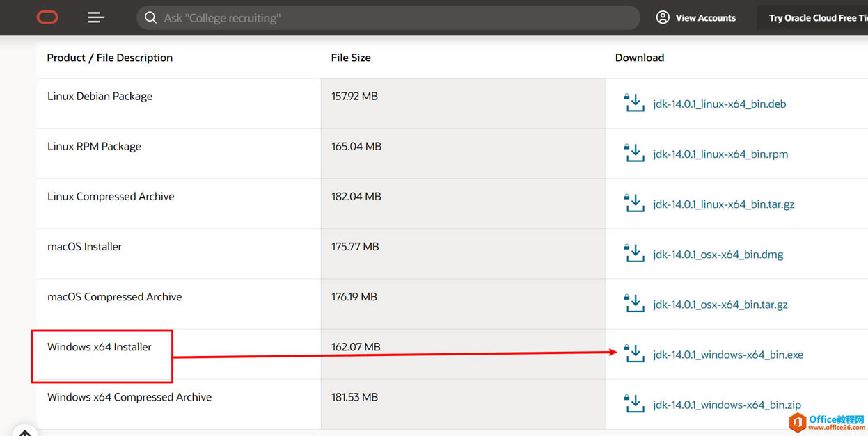Download jdk-14.0.1_linux-x64_bin.rpm link

click(x=720, y=154)
